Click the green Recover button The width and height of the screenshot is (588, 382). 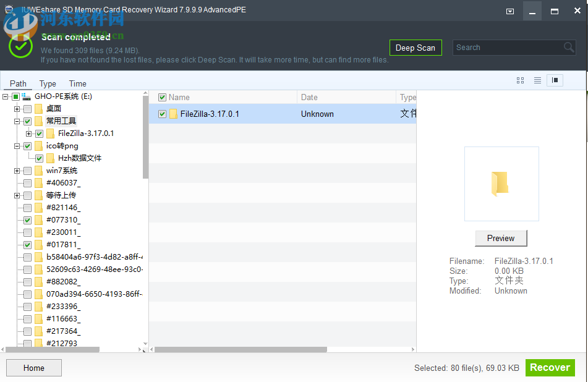coord(550,367)
